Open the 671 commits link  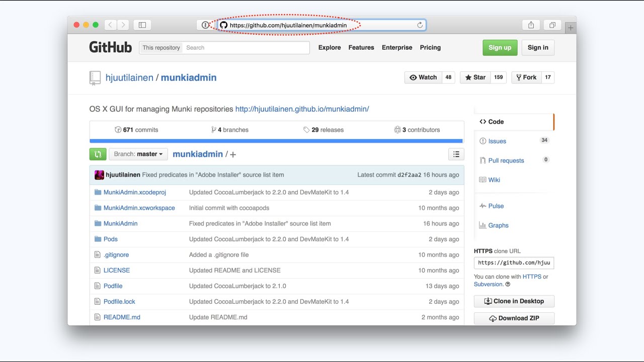pyautogui.click(x=136, y=130)
